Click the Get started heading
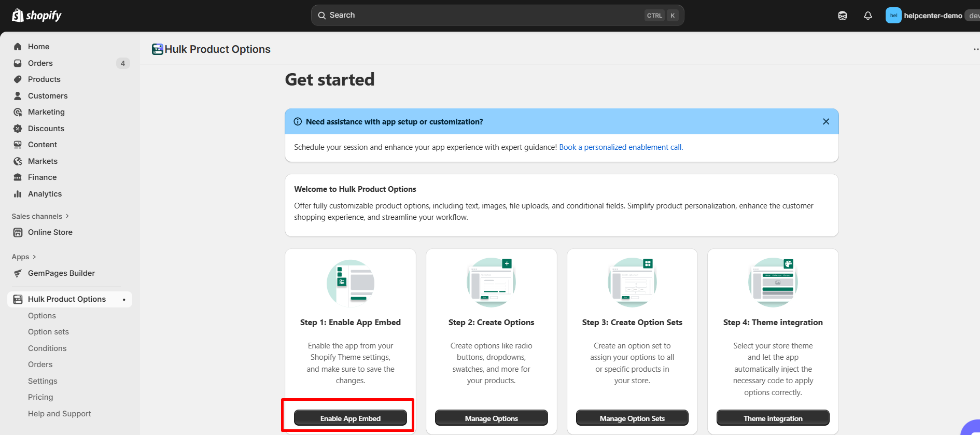Screen dimensions: 980x435 pos(330,79)
